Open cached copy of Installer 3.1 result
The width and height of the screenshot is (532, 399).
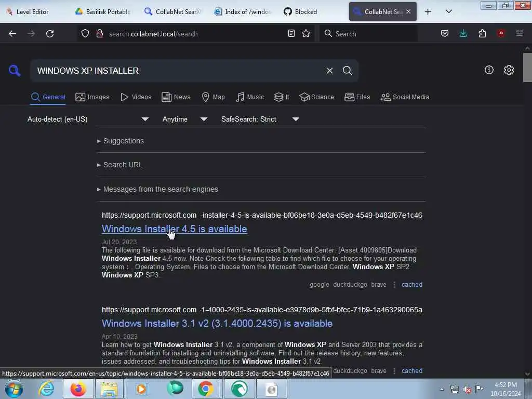(412, 371)
